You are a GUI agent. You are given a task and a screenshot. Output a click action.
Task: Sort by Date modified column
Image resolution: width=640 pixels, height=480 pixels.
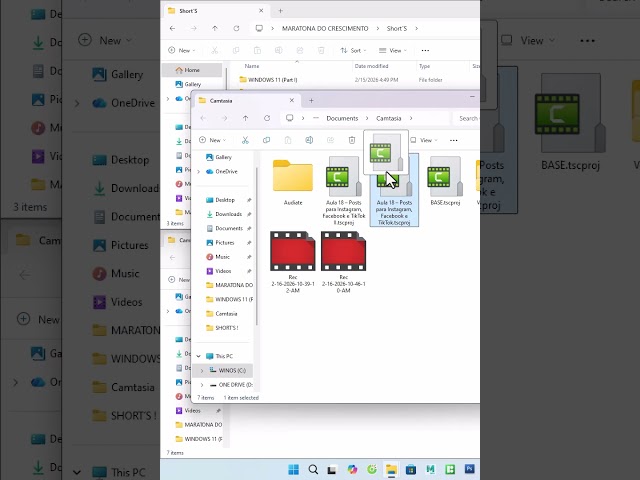click(371, 66)
